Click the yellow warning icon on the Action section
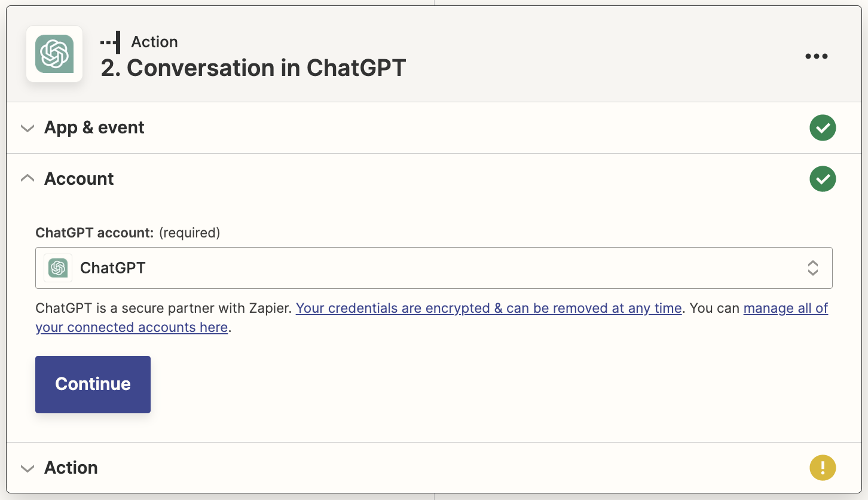 tap(823, 468)
